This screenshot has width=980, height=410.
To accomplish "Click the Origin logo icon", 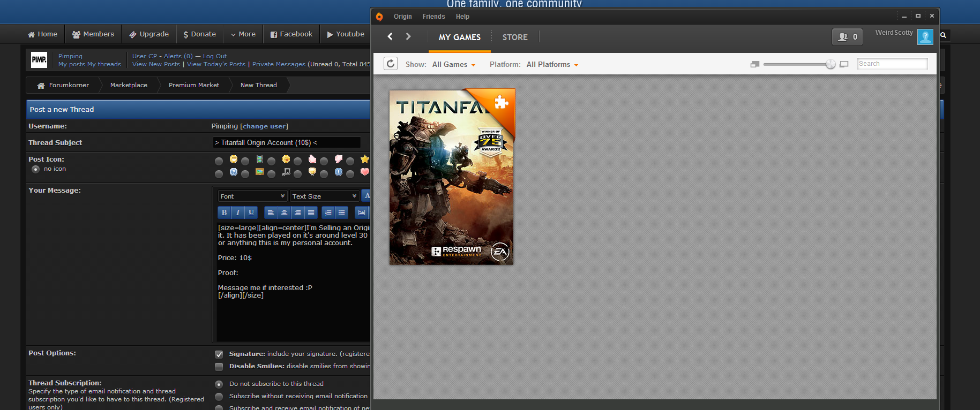I will click(379, 17).
